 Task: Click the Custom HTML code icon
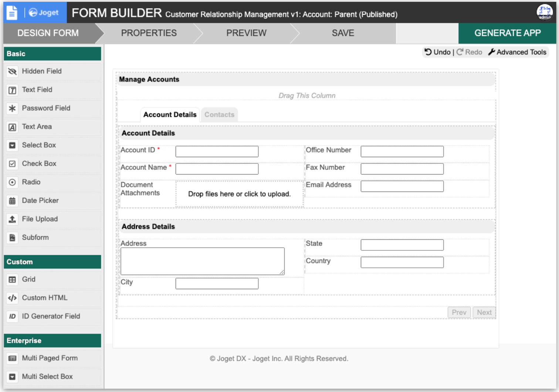[12, 298]
